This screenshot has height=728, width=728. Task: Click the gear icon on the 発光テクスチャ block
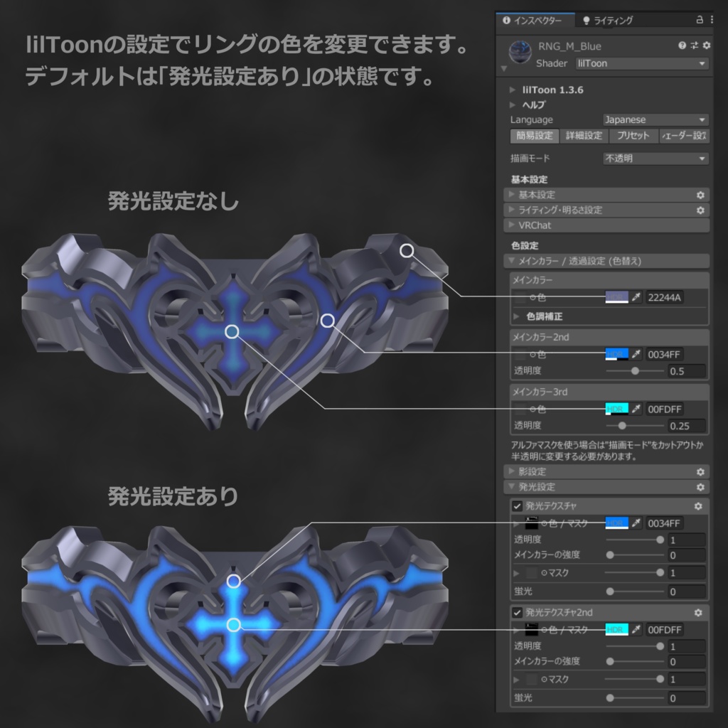[x=697, y=507]
